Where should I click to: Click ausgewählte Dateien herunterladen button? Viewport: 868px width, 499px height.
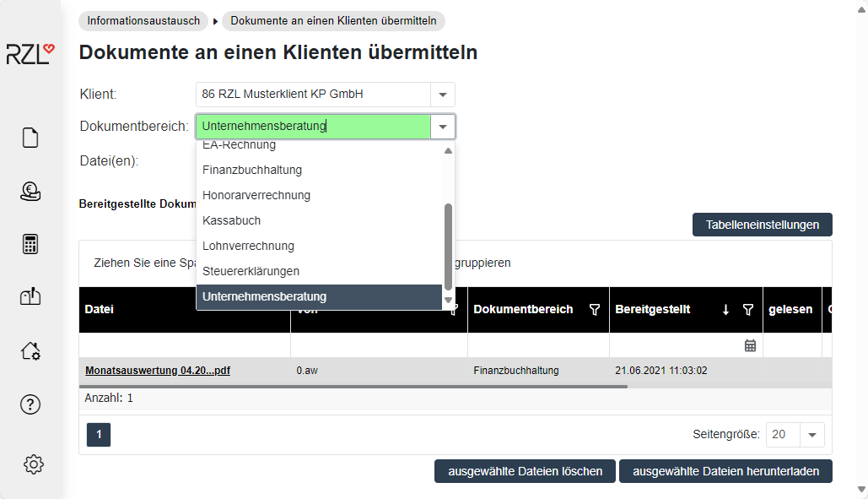click(x=725, y=471)
